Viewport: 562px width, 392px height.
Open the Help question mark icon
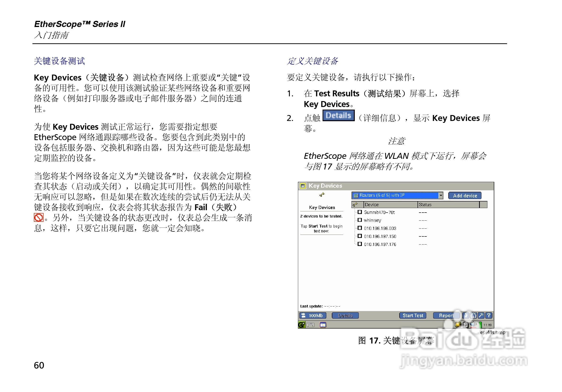pyautogui.click(x=489, y=315)
